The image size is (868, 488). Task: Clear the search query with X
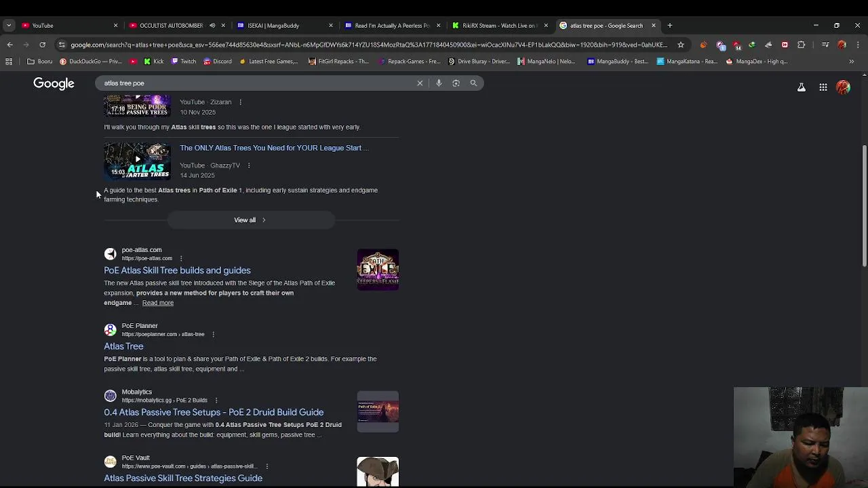coord(420,83)
